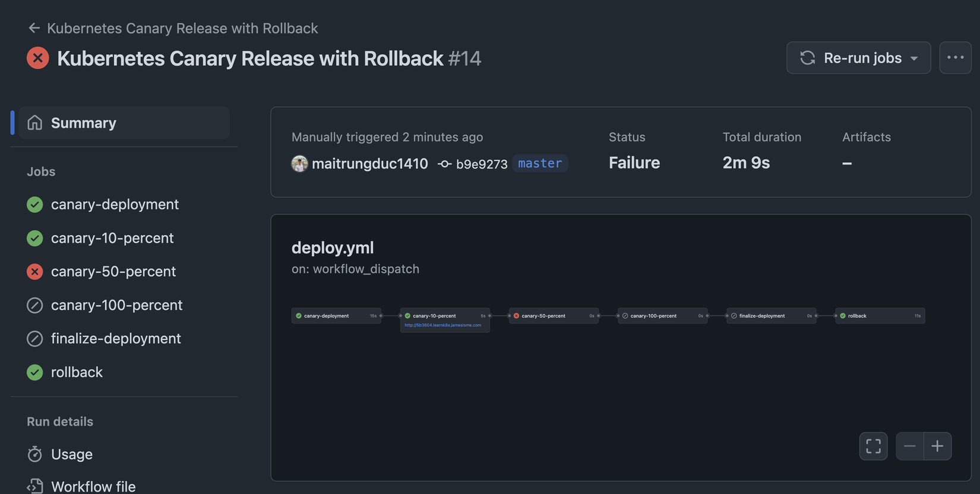Image resolution: width=980 pixels, height=494 pixels.
Task: Open Workflow file under Run details
Action: [93, 486]
